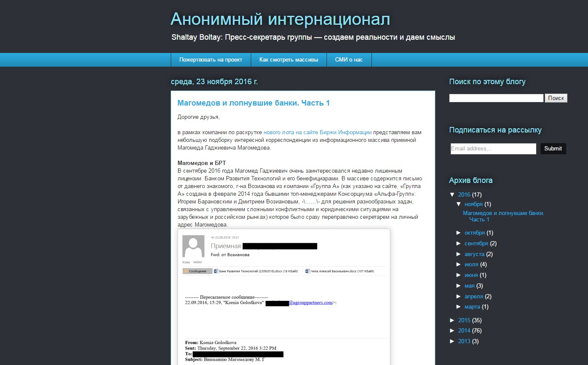Open post title 'Магомедов и лопнувшие банки. Часть 1'

click(x=253, y=103)
